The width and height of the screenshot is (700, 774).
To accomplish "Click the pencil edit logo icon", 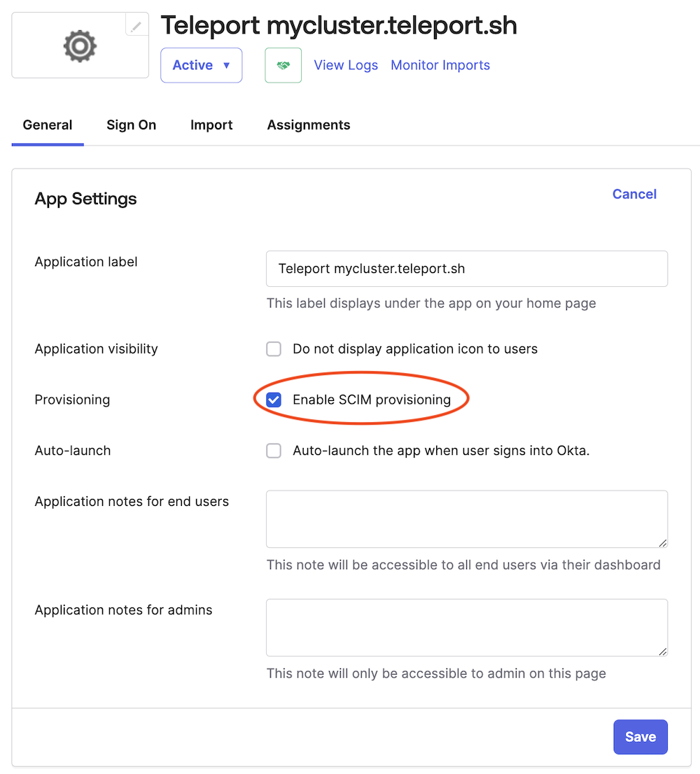I will [136, 26].
